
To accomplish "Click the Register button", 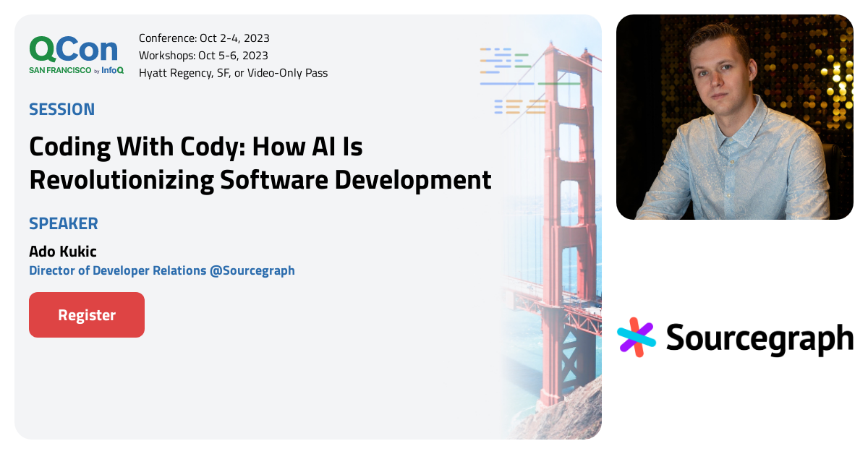I will [86, 314].
